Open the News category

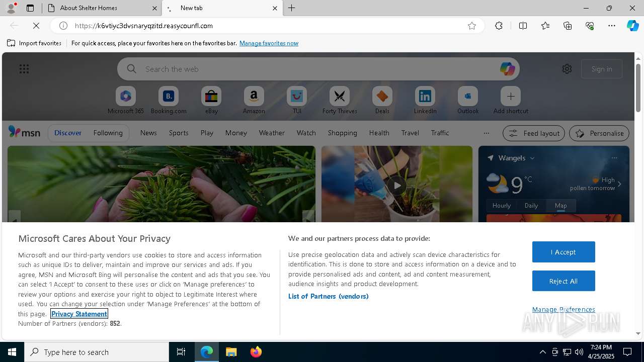coord(148,133)
